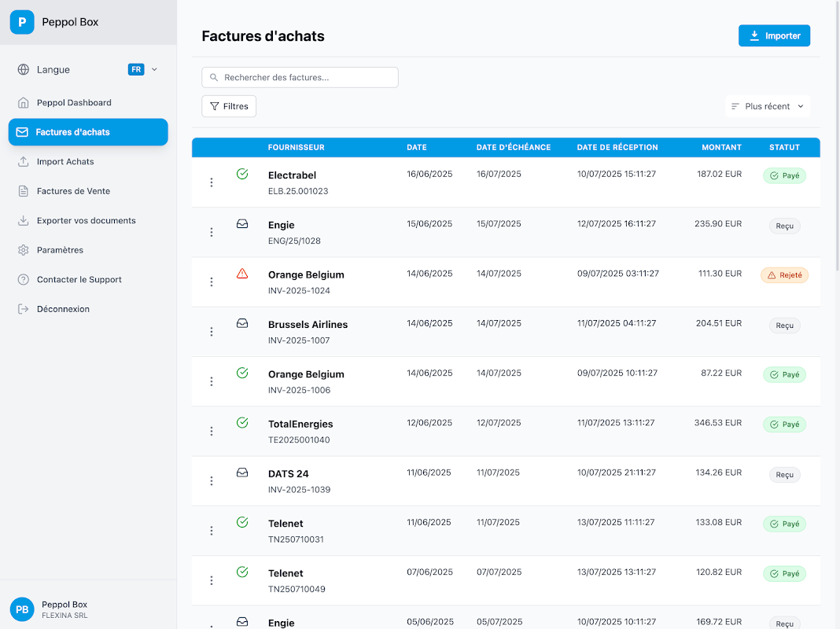840x629 pixels.
Task: Click the Déconnexion logout icon
Action: click(x=23, y=309)
